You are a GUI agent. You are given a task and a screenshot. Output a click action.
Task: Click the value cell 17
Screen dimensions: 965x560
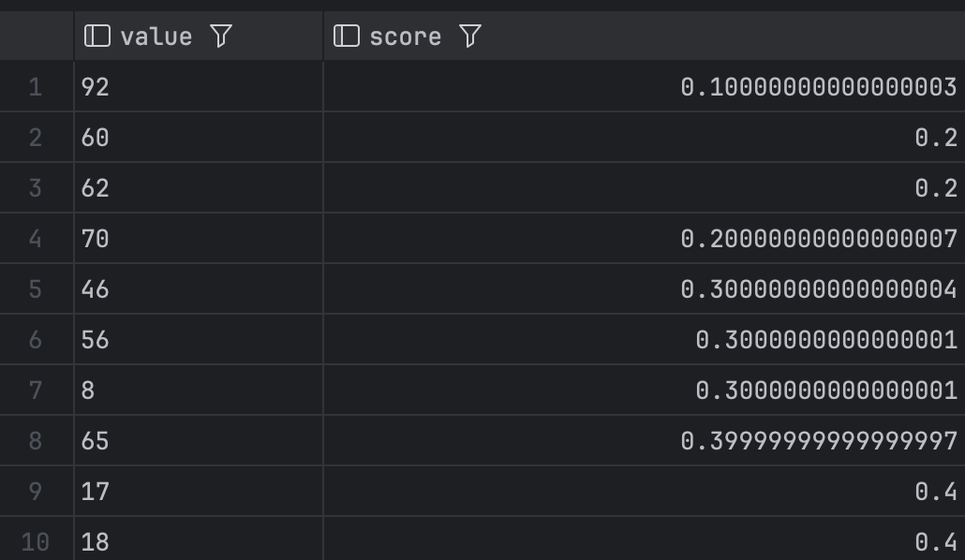199,491
